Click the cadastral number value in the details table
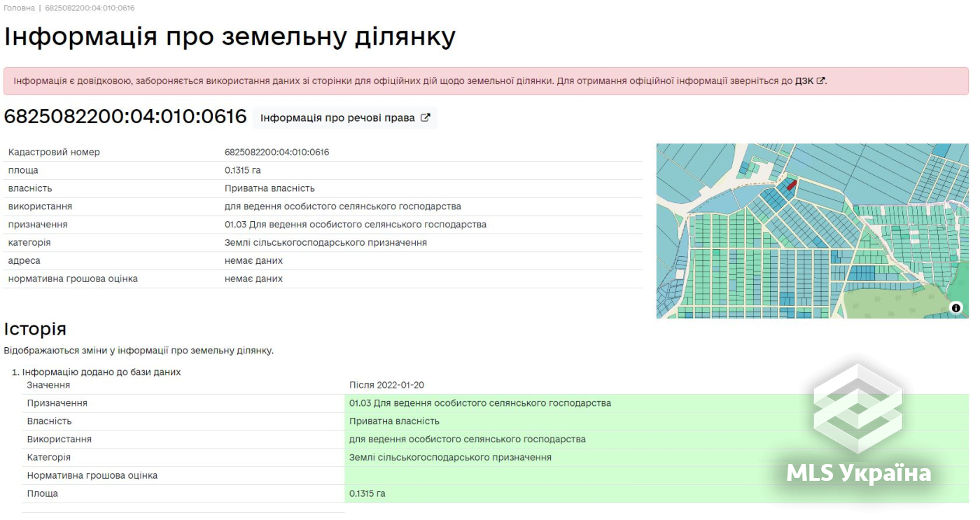Screen dimensions: 980x520 (276, 152)
